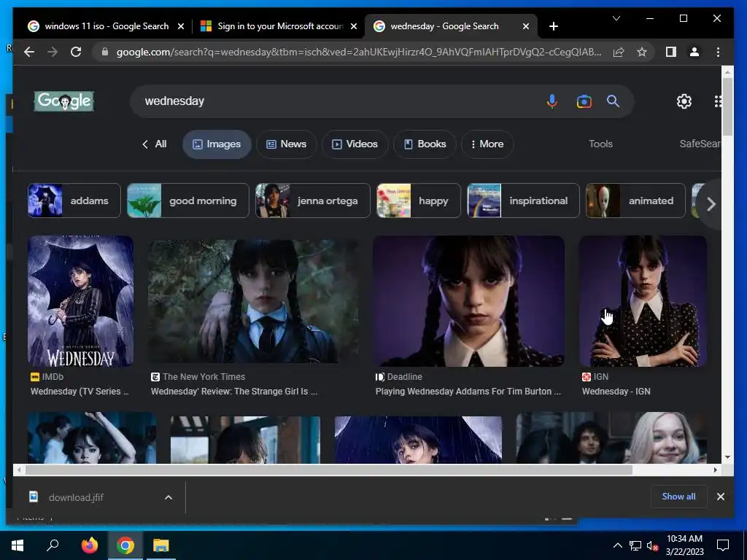Click the network tray icon
The height and width of the screenshot is (560, 747).
635,545
